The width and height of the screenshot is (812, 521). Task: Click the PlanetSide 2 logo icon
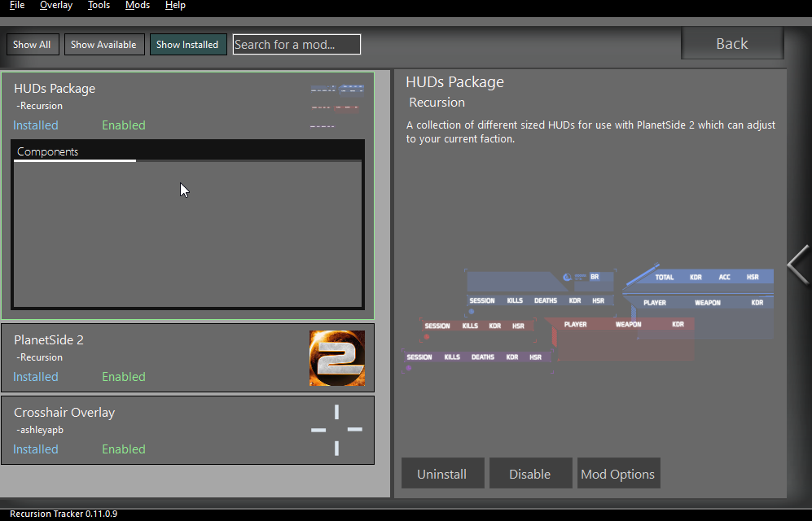pos(336,358)
